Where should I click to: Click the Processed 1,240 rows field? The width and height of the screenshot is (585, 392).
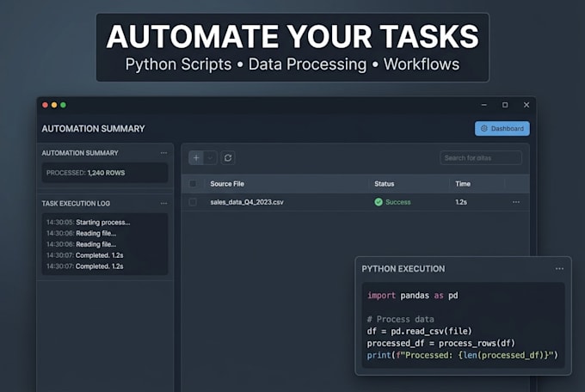[x=104, y=173]
